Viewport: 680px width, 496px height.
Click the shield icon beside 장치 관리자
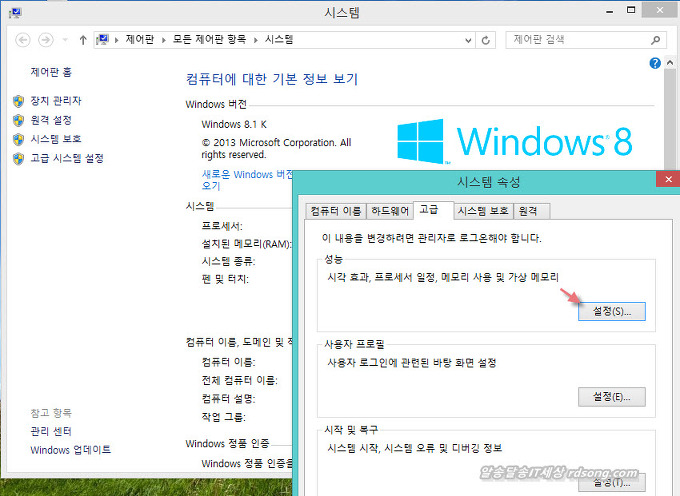click(18, 101)
